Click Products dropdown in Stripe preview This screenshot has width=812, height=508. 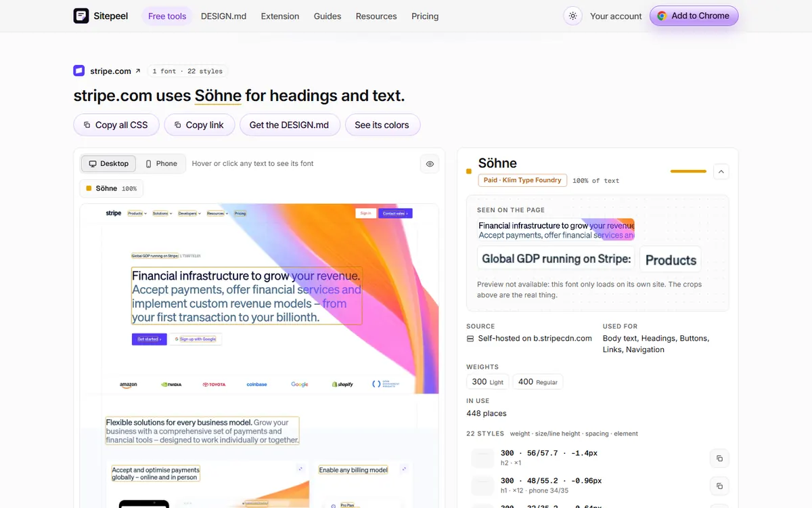coord(136,213)
